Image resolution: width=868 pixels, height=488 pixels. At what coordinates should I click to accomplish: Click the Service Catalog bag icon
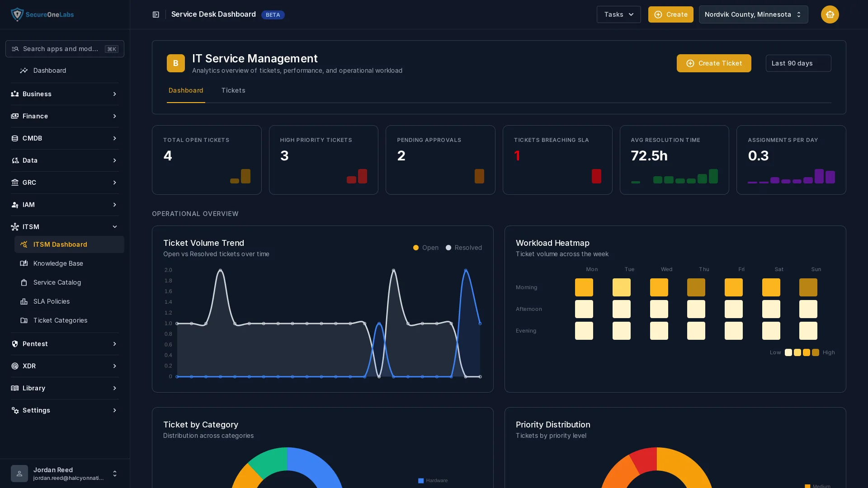(24, 282)
